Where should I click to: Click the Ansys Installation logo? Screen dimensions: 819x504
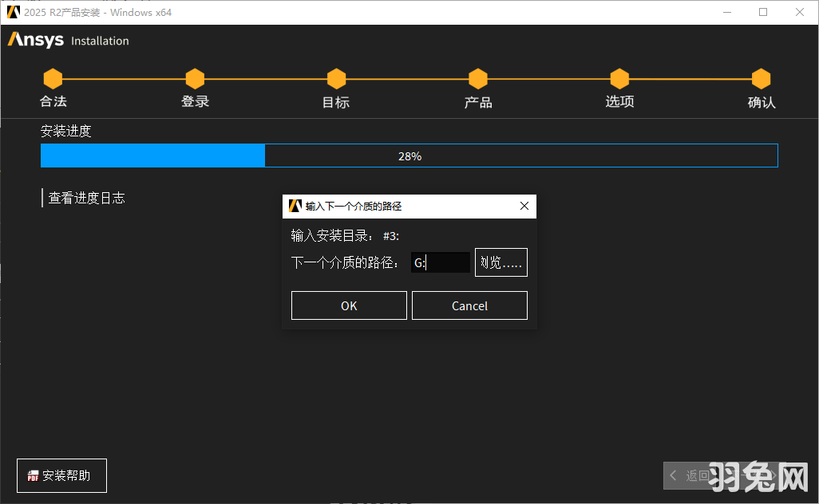68,40
